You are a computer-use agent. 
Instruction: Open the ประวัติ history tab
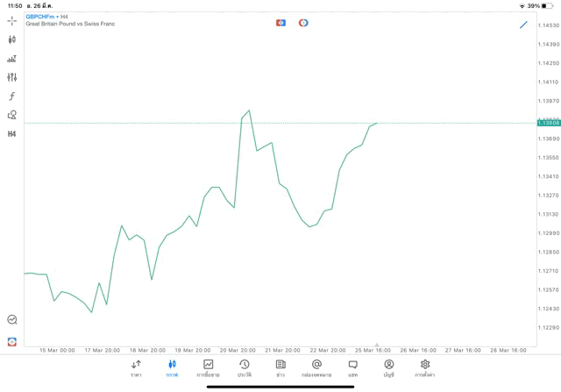[x=244, y=367]
